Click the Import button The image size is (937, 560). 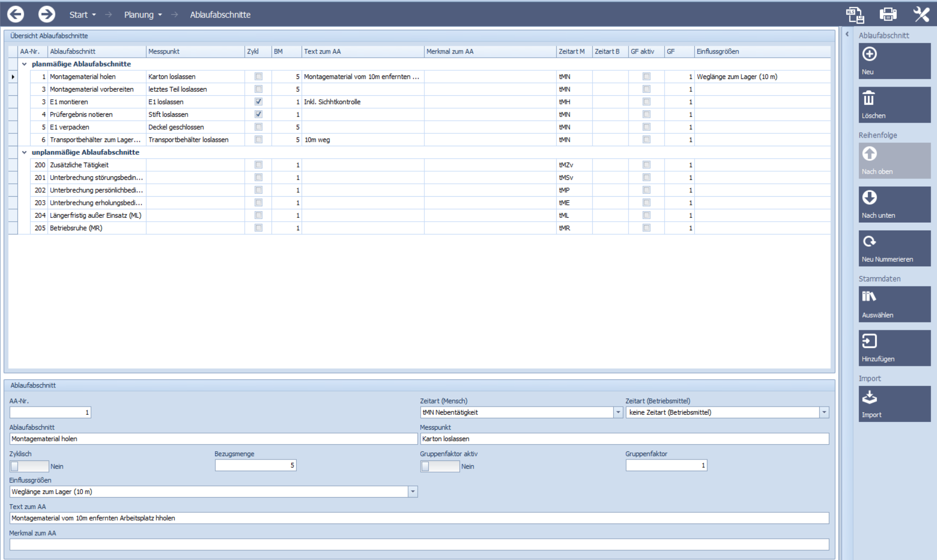[894, 404]
